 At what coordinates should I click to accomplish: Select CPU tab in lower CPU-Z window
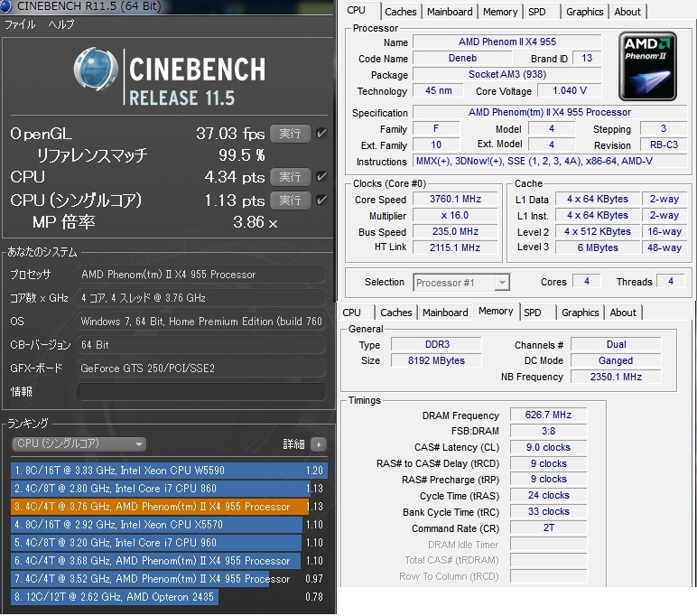coord(351,313)
